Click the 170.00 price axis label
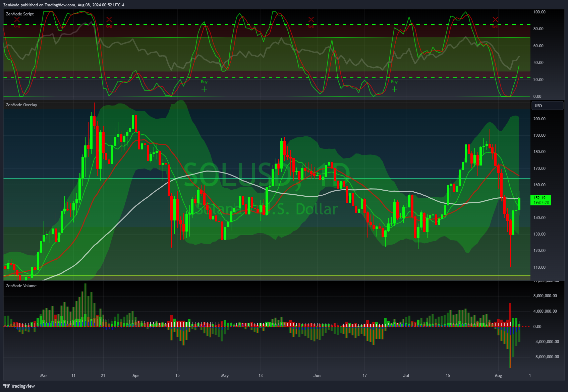This screenshot has height=392, width=568. [x=539, y=169]
